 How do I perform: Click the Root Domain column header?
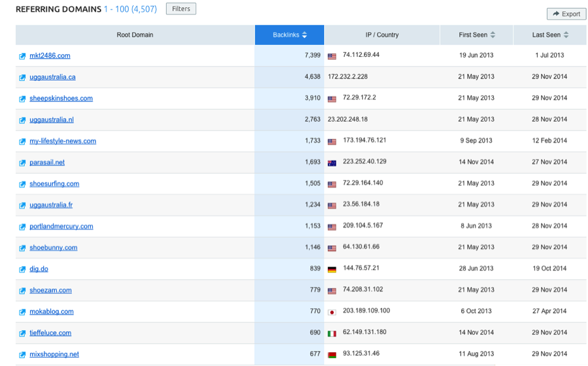click(x=135, y=35)
